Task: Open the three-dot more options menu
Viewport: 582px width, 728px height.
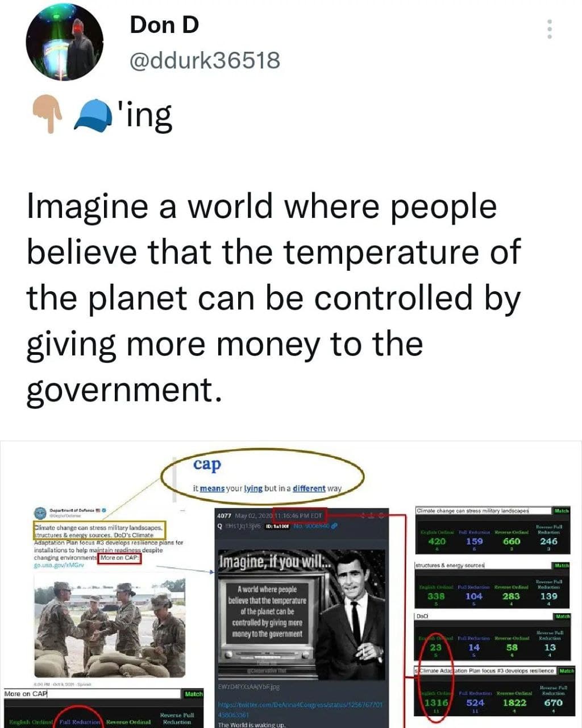Action: [x=550, y=29]
